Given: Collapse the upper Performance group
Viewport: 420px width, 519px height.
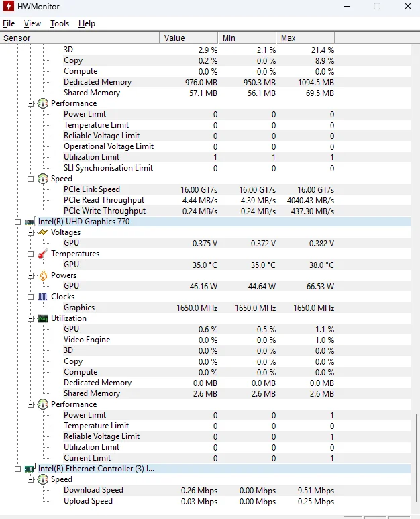Looking at the screenshot, I should pos(30,103).
